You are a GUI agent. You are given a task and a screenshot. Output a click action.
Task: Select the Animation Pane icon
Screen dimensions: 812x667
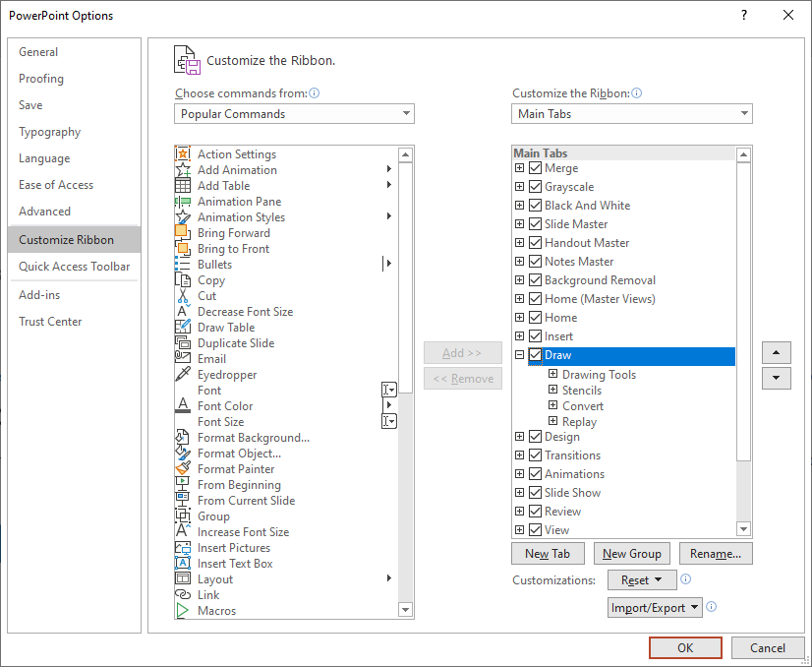[182, 201]
